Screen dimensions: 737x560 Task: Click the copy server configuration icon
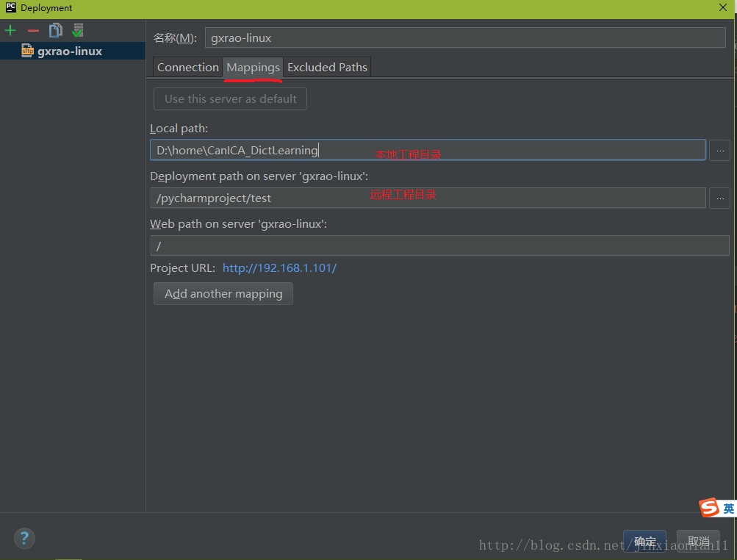55,31
